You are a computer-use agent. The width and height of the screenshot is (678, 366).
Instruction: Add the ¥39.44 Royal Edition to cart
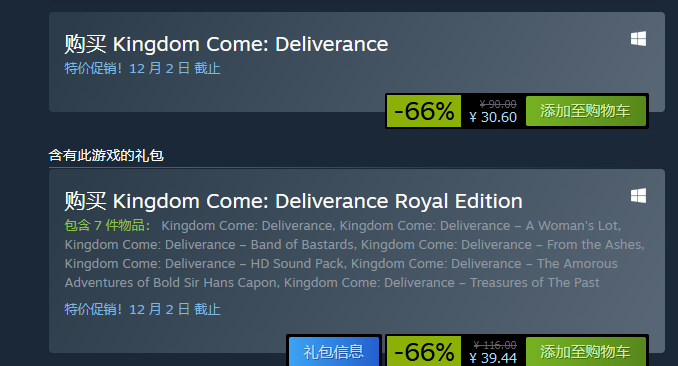click(x=585, y=351)
